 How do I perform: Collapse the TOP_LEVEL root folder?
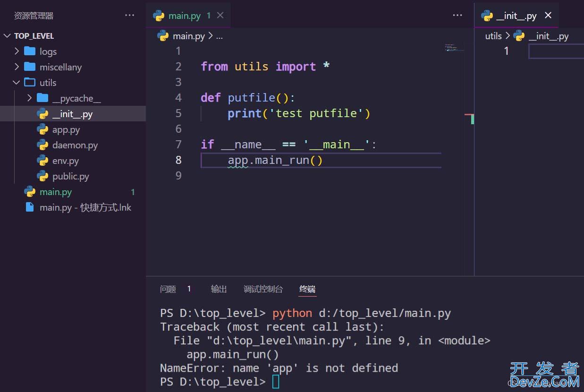[x=8, y=36]
